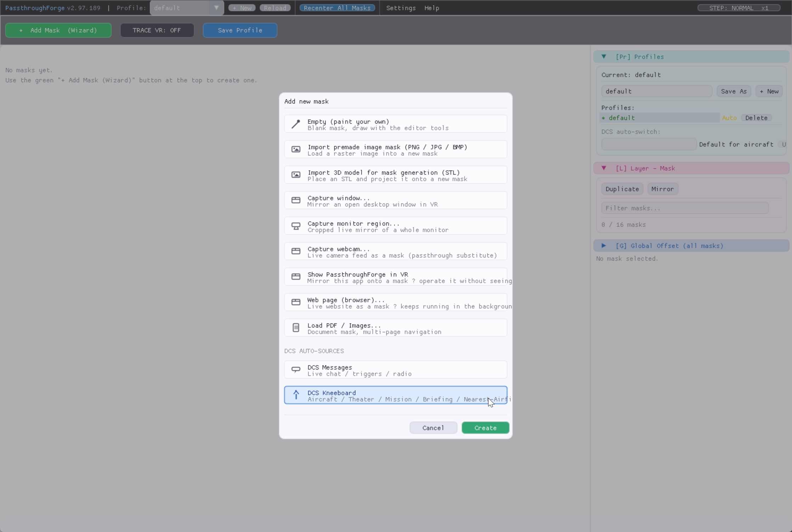The image size is (792, 532).
Task: Pick the Capture webcam... option
Action: pos(396,251)
